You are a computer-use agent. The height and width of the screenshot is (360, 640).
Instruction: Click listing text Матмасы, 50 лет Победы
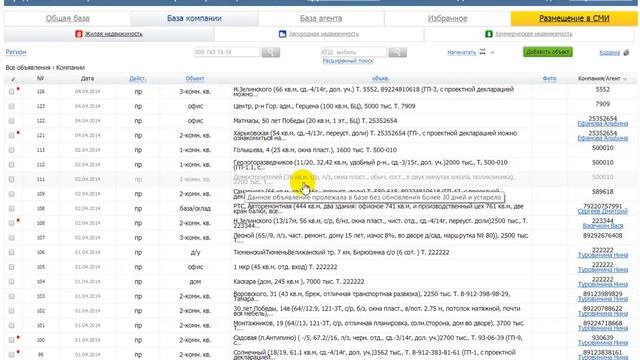pyautogui.click(x=315, y=121)
